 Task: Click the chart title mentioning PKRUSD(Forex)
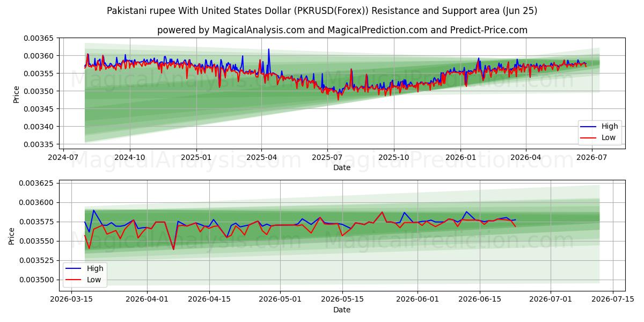(x=322, y=11)
